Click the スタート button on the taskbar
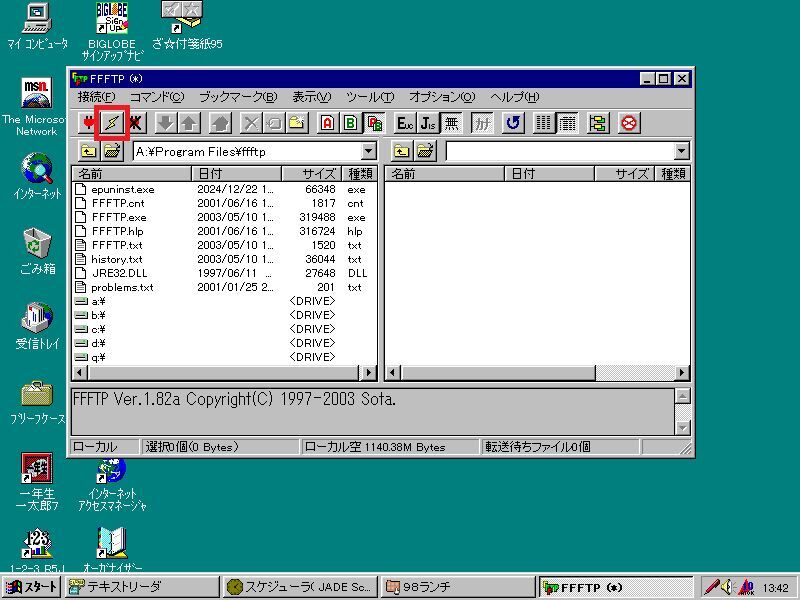This screenshot has width=800, height=600. [x=32, y=587]
